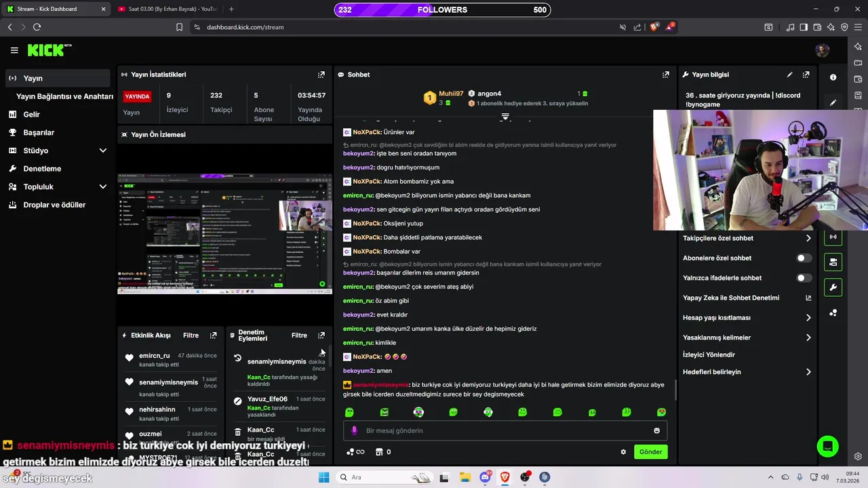Open Yayın Bağlantısı ve Anahtarı
This screenshot has height=488, width=868.
pos(64,96)
